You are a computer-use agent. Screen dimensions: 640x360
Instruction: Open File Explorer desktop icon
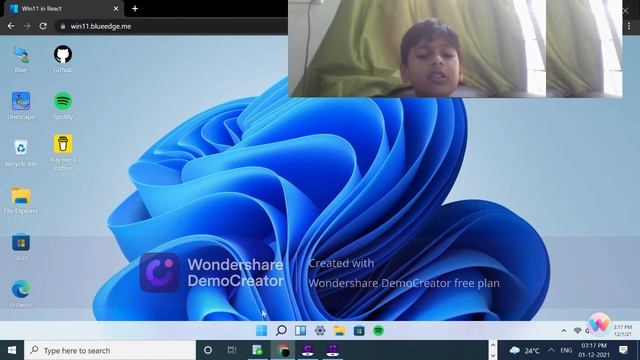[21, 200]
